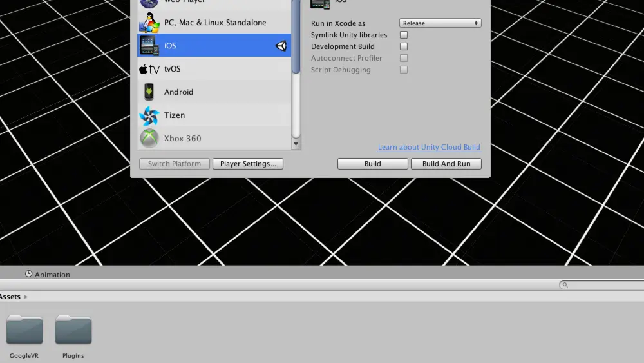Open the GoogleVR folder
This screenshot has height=363, width=644.
pos(24,329)
